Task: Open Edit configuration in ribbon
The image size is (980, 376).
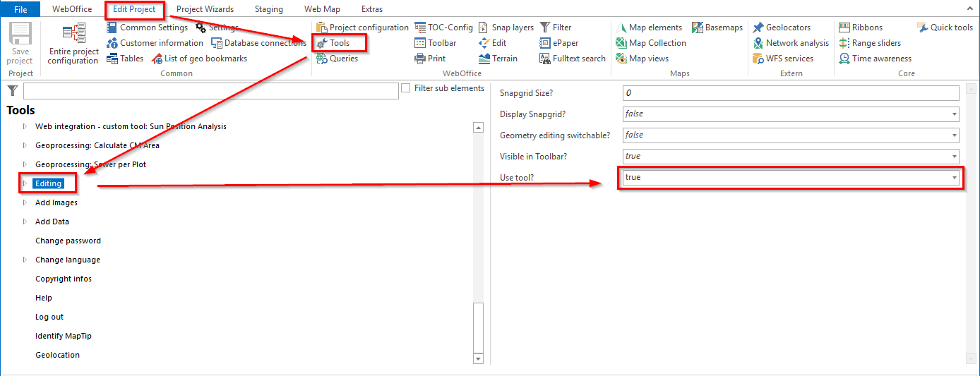Action: tap(492, 43)
